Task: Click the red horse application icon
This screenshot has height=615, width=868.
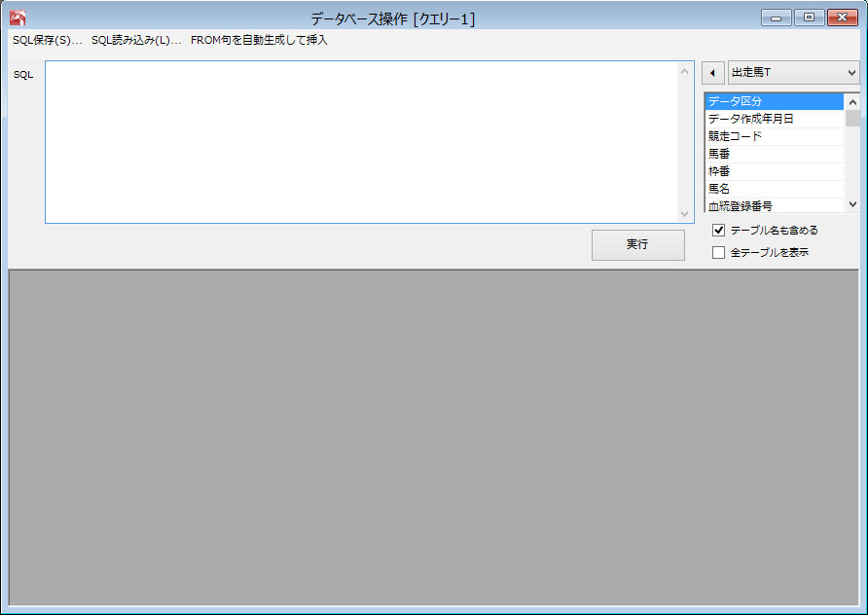Action: tap(18, 18)
